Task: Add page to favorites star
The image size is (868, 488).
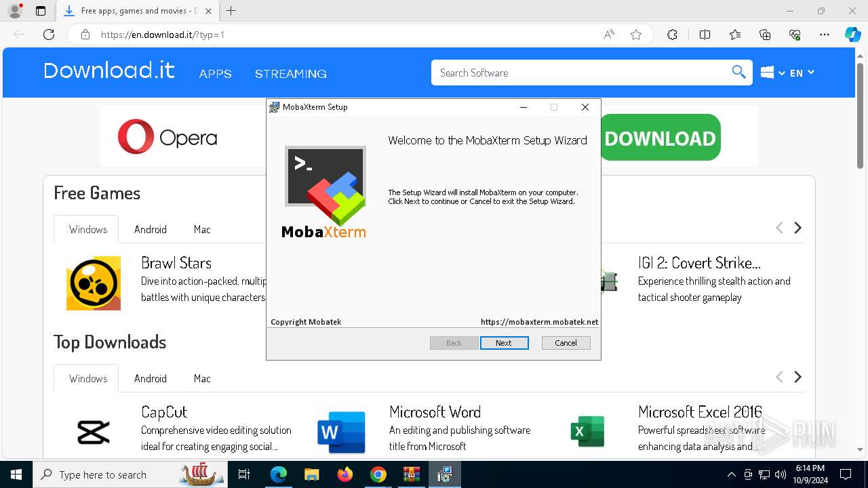Action: (636, 35)
